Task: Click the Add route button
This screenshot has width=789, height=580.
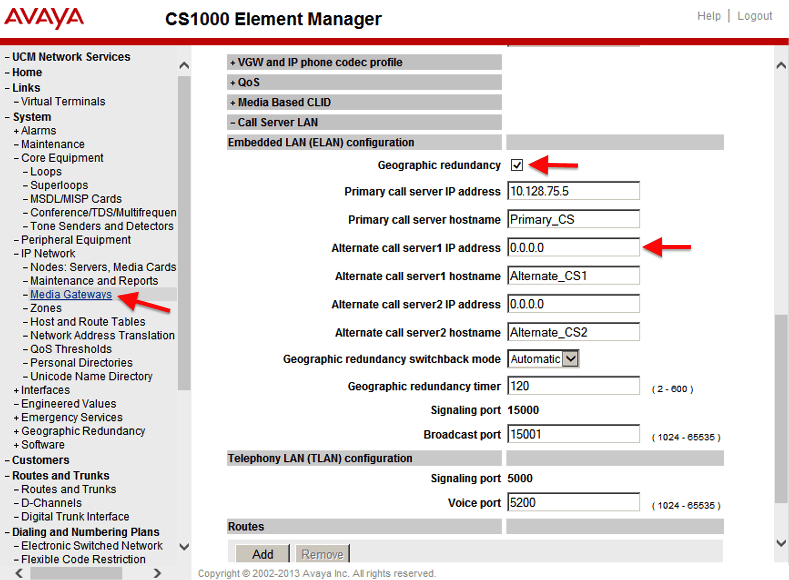Action: click(263, 554)
